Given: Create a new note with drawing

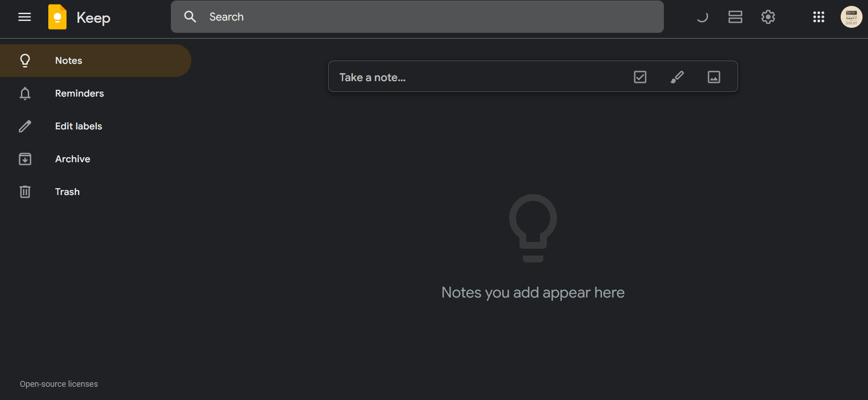Looking at the screenshot, I should pos(677,77).
